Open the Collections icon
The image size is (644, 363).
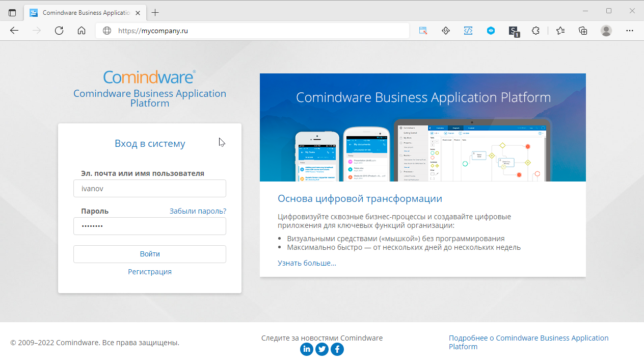(583, 31)
